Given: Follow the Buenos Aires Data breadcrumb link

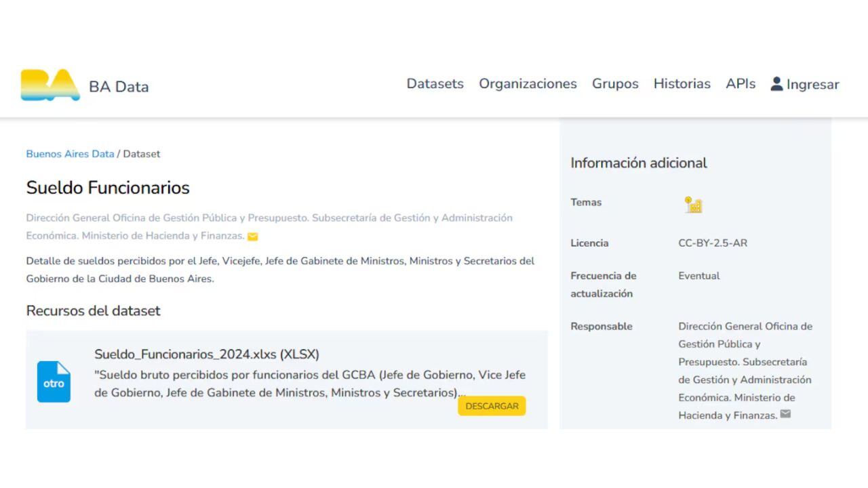Looking at the screenshot, I should point(70,154).
